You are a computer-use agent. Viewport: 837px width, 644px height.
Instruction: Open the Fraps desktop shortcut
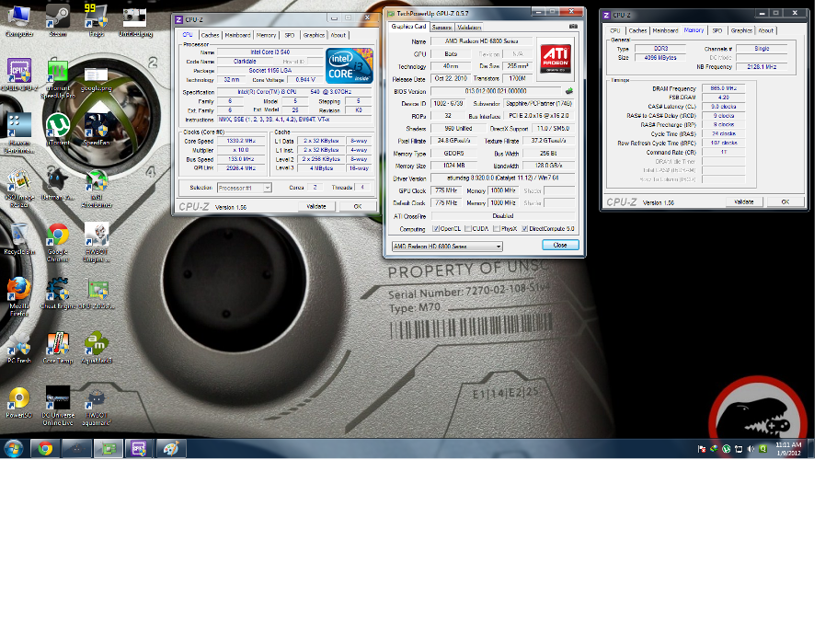pos(96,21)
